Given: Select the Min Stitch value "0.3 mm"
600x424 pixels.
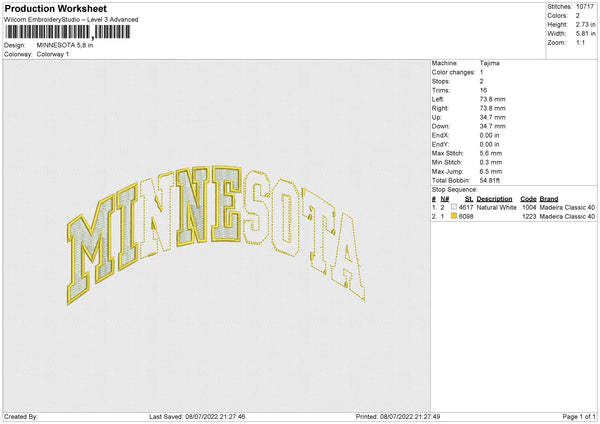Looking at the screenshot, I should click(491, 162).
